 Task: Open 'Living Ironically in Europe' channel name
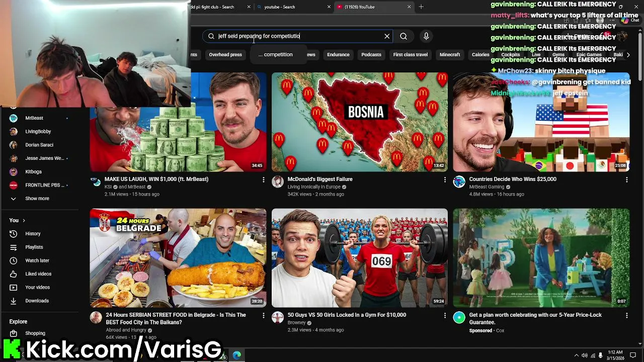tap(314, 187)
